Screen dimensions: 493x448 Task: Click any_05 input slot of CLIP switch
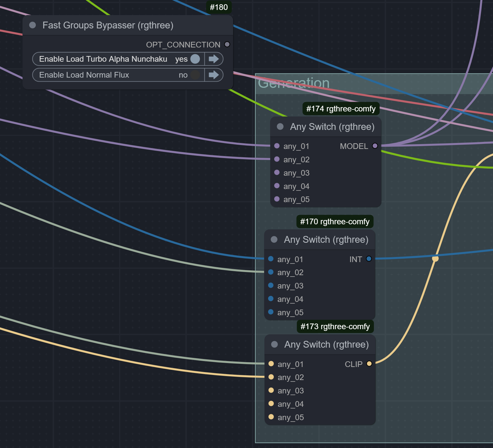point(271,417)
